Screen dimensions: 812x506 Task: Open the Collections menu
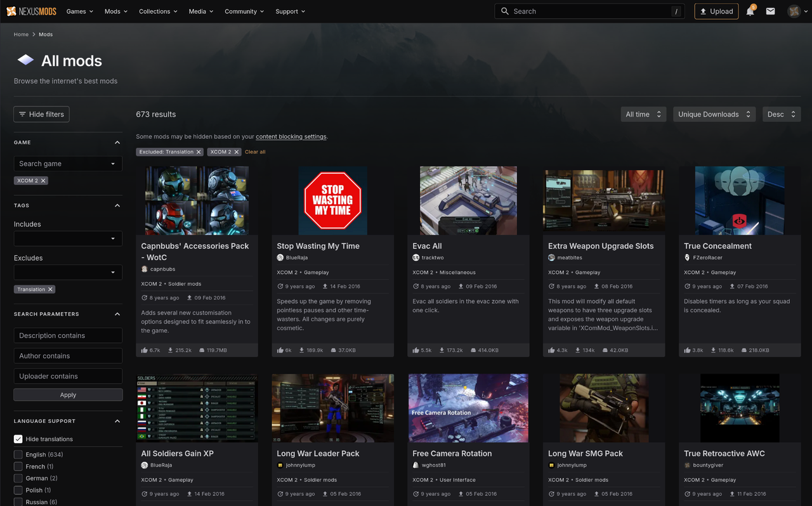(x=158, y=11)
